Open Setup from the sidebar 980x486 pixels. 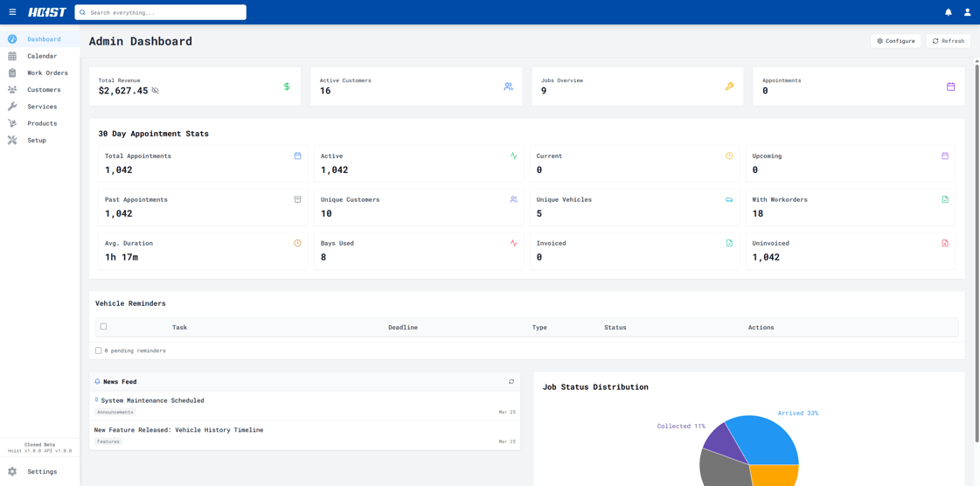(x=39, y=141)
